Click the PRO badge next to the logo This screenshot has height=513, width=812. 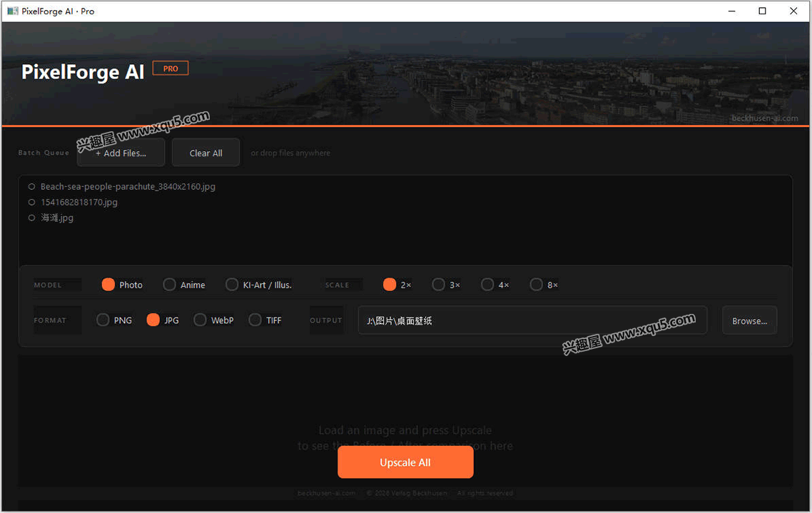click(171, 68)
